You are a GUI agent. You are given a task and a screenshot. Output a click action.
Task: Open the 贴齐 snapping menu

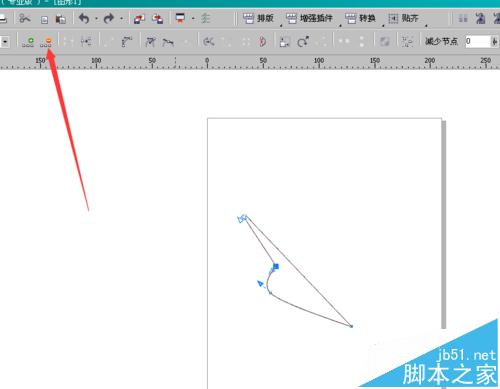(x=403, y=18)
